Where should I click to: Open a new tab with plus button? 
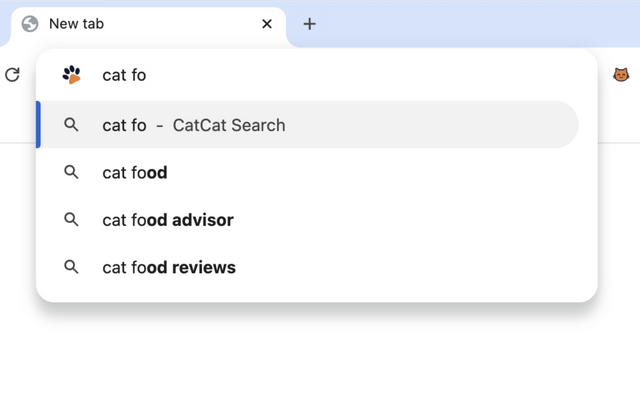tap(309, 24)
